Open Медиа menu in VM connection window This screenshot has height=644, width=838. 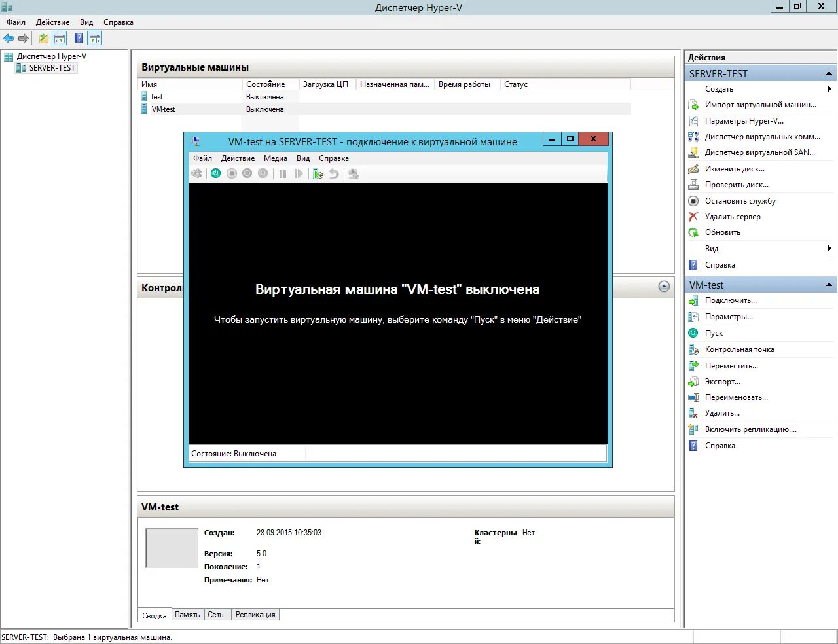click(x=276, y=158)
